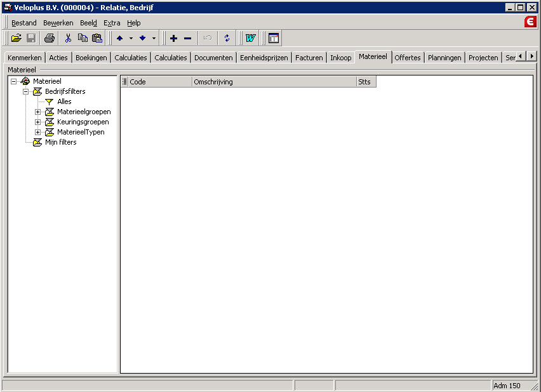Image resolution: width=541 pixels, height=392 pixels.
Task: Click the Stts column header
Action: pyautogui.click(x=366, y=82)
